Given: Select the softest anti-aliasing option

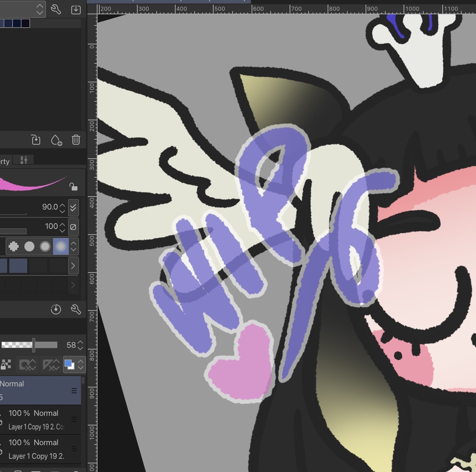Looking at the screenshot, I should [x=61, y=246].
